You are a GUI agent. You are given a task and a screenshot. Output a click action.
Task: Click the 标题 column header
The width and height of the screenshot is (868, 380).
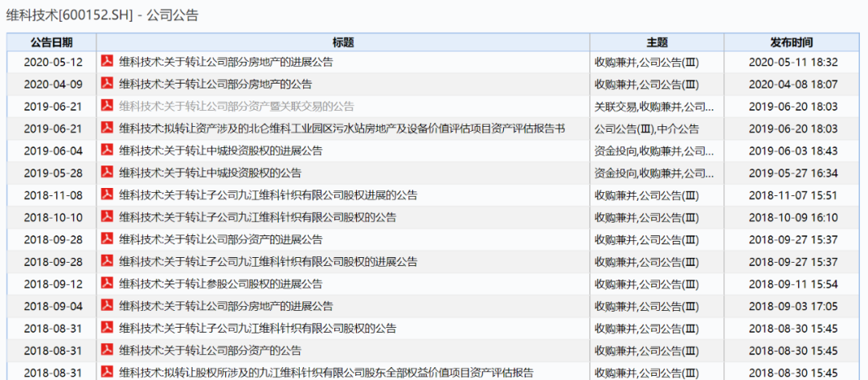(343, 43)
